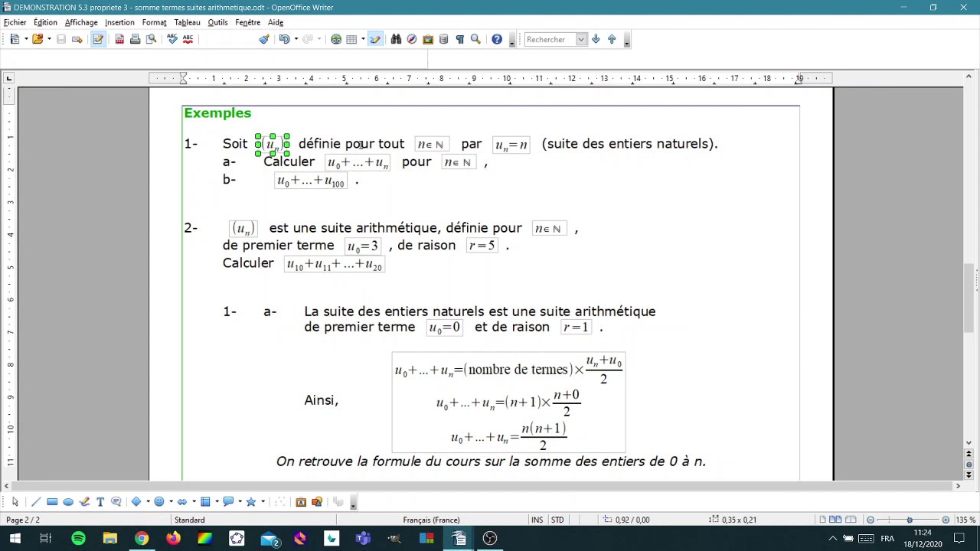980x551 pixels.
Task: Open the Fenêtre menu
Action: point(247,22)
